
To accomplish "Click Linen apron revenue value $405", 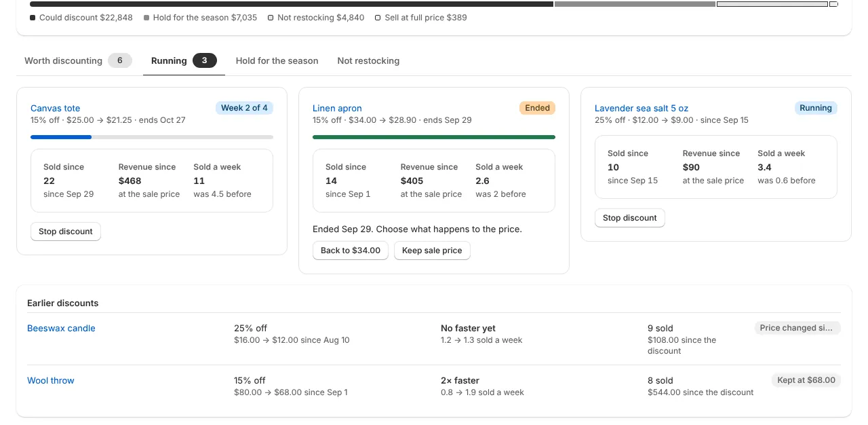I will coord(412,181).
